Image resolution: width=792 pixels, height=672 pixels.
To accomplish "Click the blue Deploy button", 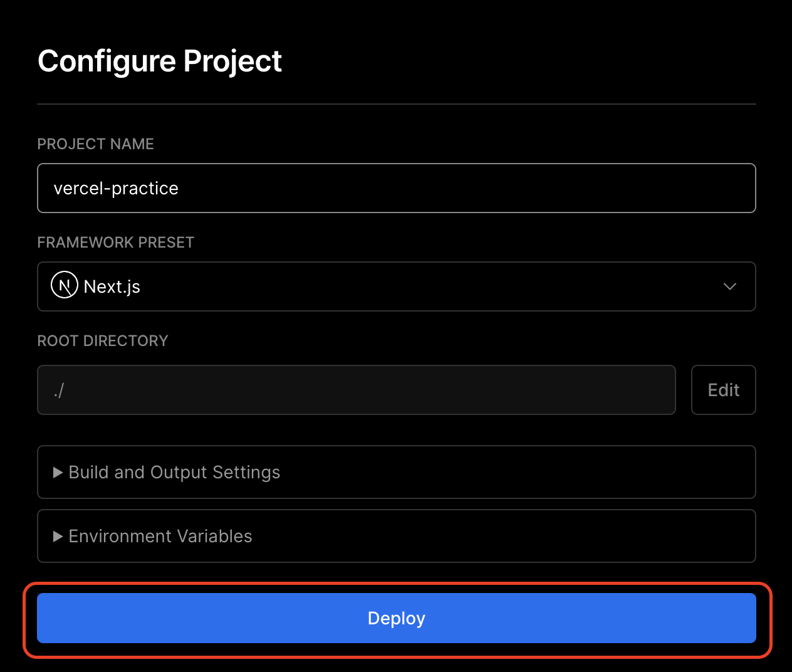I will coord(396,618).
